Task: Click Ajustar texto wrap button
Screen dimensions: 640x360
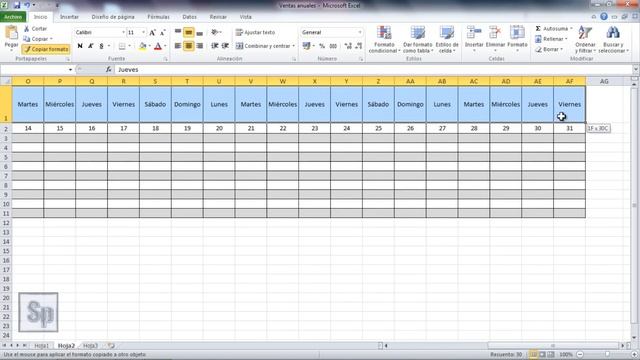Action: (256, 32)
